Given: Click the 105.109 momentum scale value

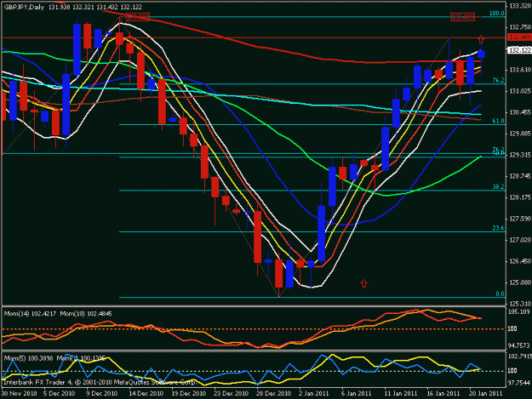Looking at the screenshot, I should coord(518,312).
